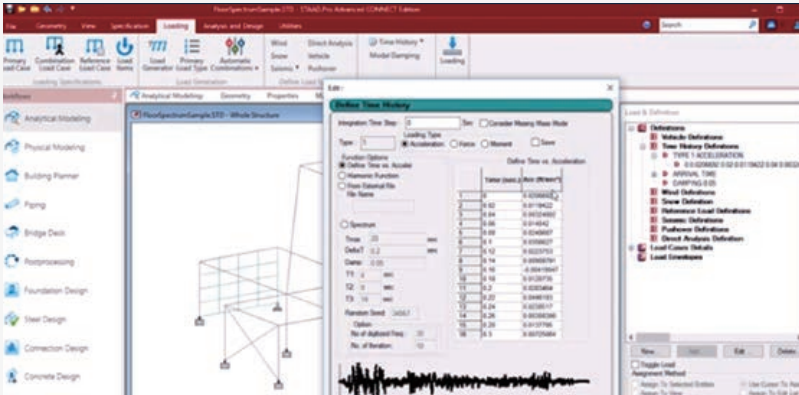Open the Geometry ribbon tab

(x=51, y=26)
